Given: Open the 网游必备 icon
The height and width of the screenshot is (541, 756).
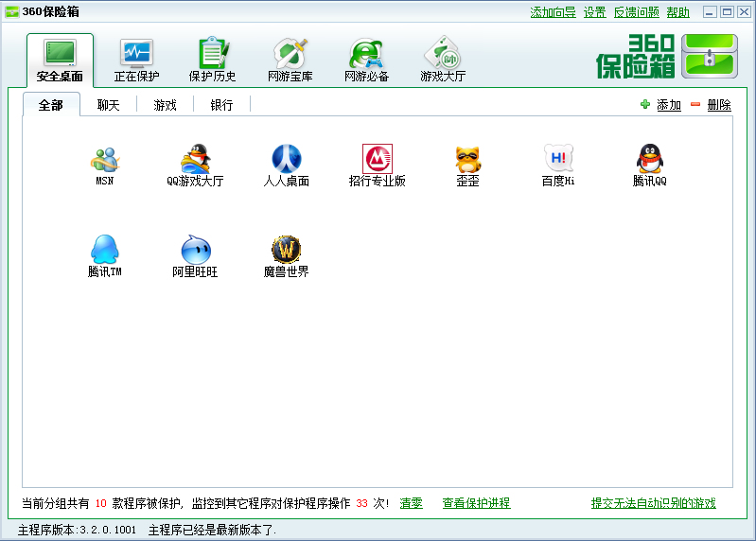Looking at the screenshot, I should (x=366, y=53).
